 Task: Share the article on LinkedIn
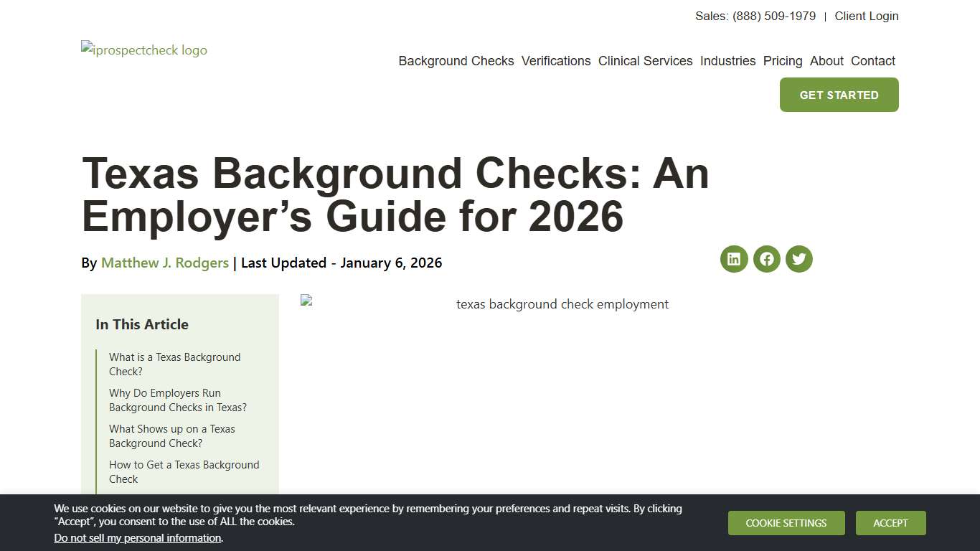pyautogui.click(x=733, y=259)
